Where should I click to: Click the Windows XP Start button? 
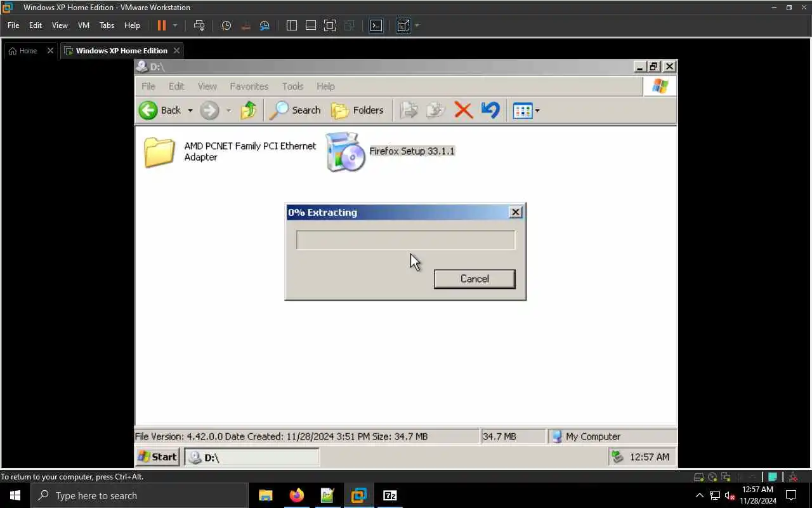point(157,457)
